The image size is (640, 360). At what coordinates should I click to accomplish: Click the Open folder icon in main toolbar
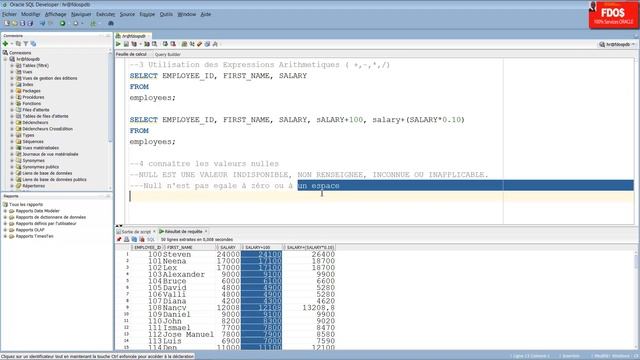tap(15, 23)
